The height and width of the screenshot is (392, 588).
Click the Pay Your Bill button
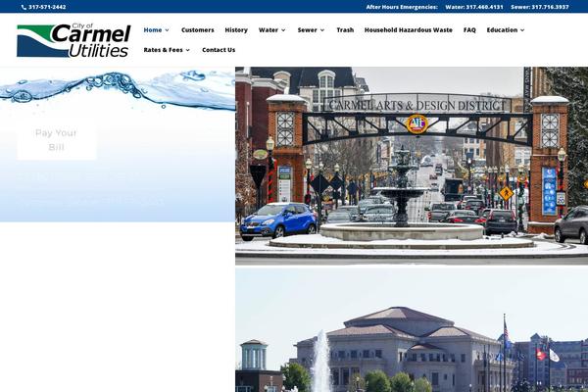56,140
